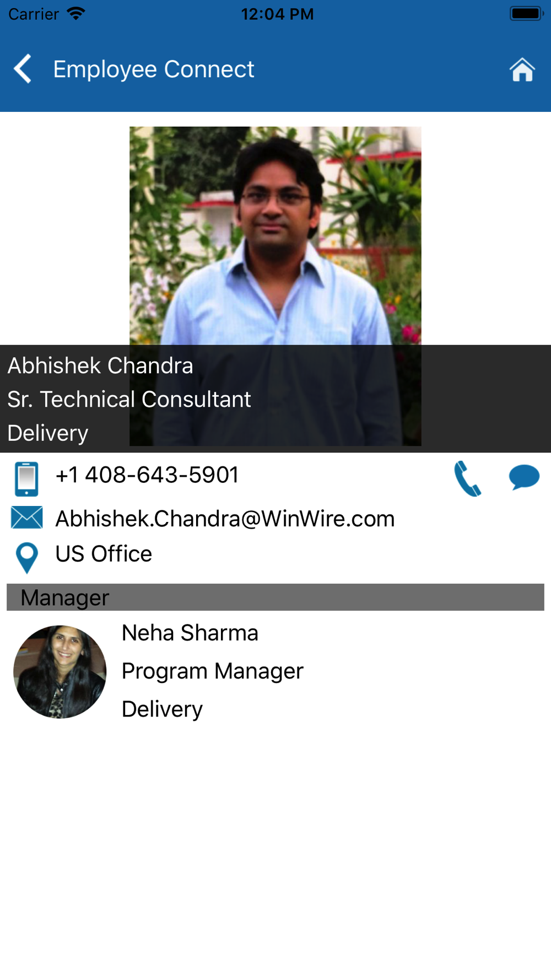Tap phone number +1 408-643-5901
Screen dimensions: 551x980
tap(147, 475)
